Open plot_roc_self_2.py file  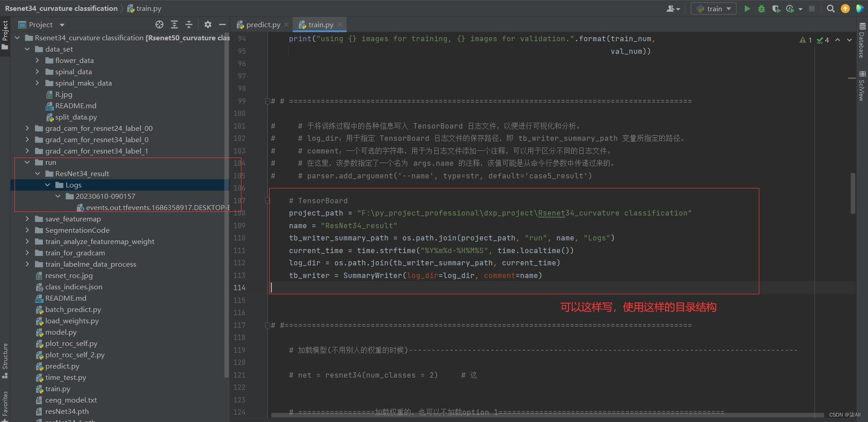click(x=70, y=355)
